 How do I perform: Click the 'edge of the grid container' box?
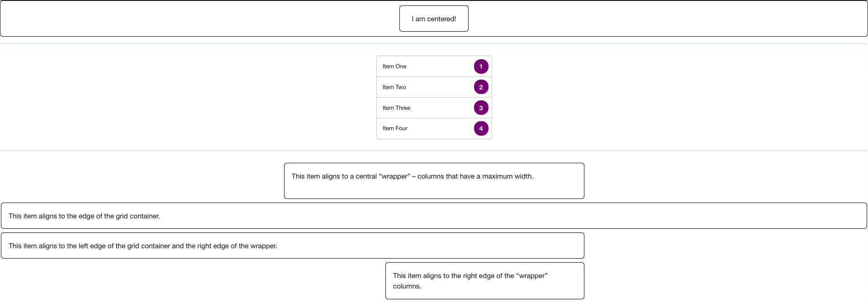(x=434, y=216)
